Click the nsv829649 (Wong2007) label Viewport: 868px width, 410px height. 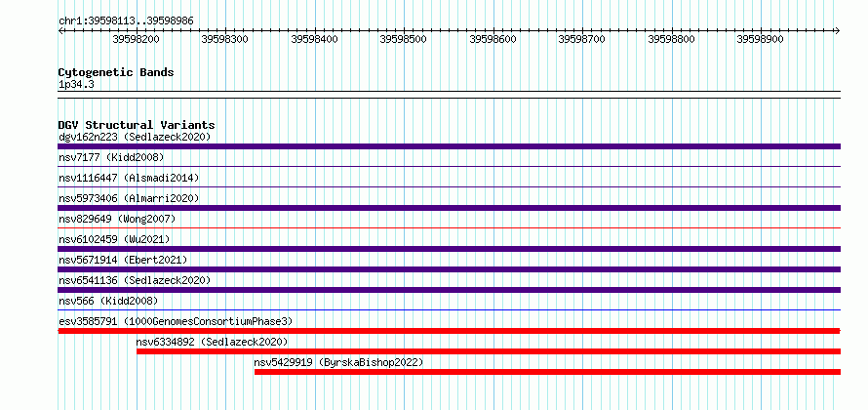117,219
